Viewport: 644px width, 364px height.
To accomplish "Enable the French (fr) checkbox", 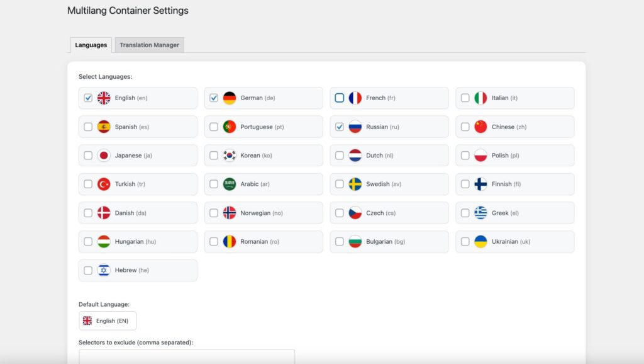I will click(340, 98).
